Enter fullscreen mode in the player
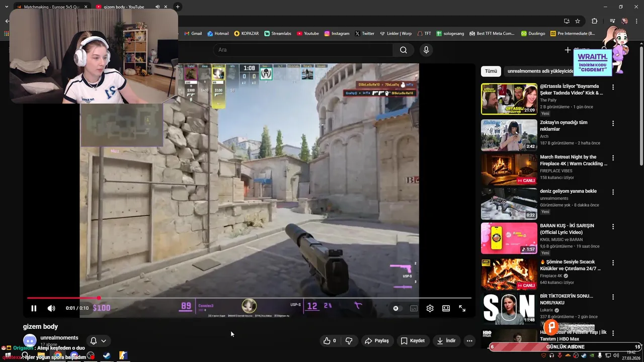This screenshot has height=362, width=644. pyautogui.click(x=462, y=308)
